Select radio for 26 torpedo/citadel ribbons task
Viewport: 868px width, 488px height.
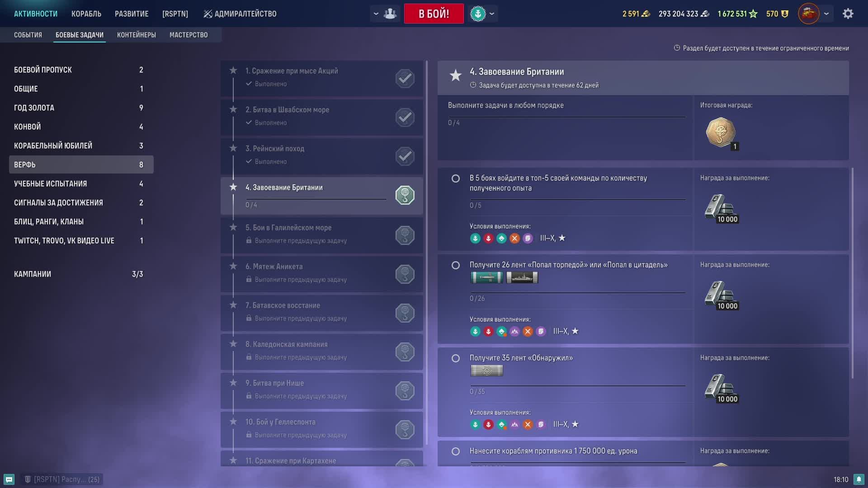coord(456,265)
